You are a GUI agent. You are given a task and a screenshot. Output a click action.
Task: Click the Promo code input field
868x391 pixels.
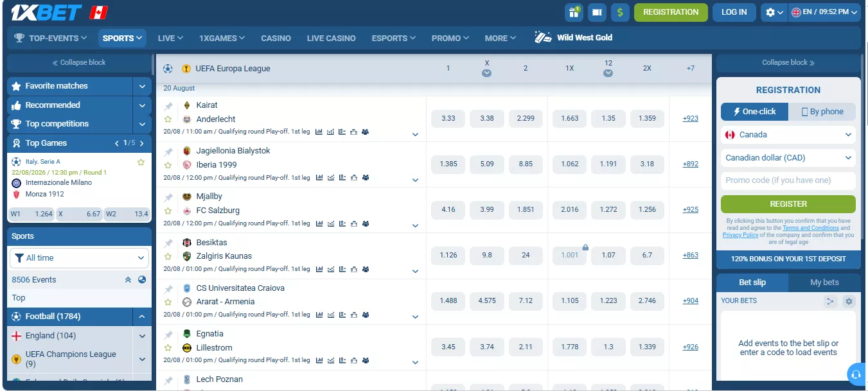coord(788,180)
